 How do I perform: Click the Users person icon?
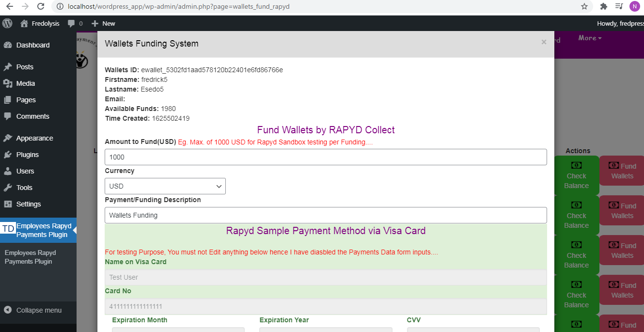(8, 171)
